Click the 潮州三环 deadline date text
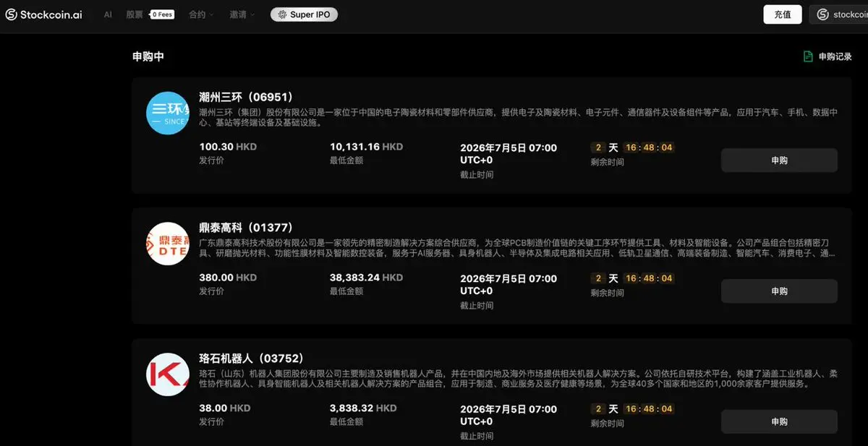This screenshot has width=868, height=446. tap(509, 154)
